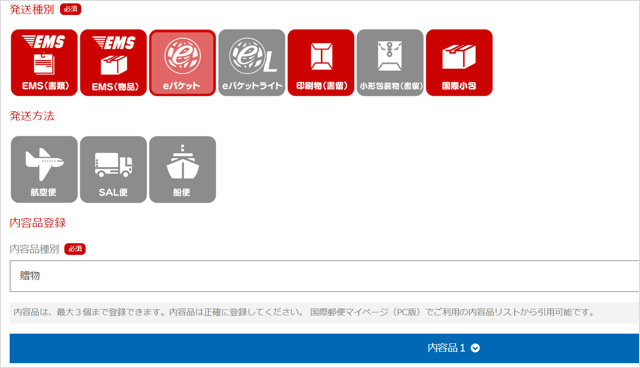Click the 発送種別 section heading
Viewport: 640px width, 368px height.
[32, 9]
